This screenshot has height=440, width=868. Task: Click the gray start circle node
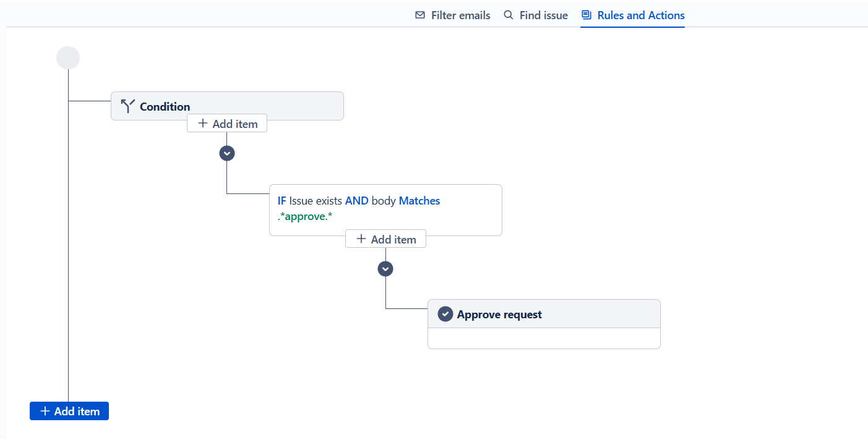pos(68,58)
